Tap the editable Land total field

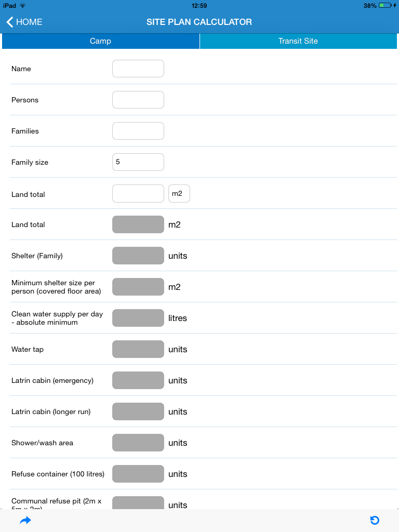pyautogui.click(x=138, y=193)
